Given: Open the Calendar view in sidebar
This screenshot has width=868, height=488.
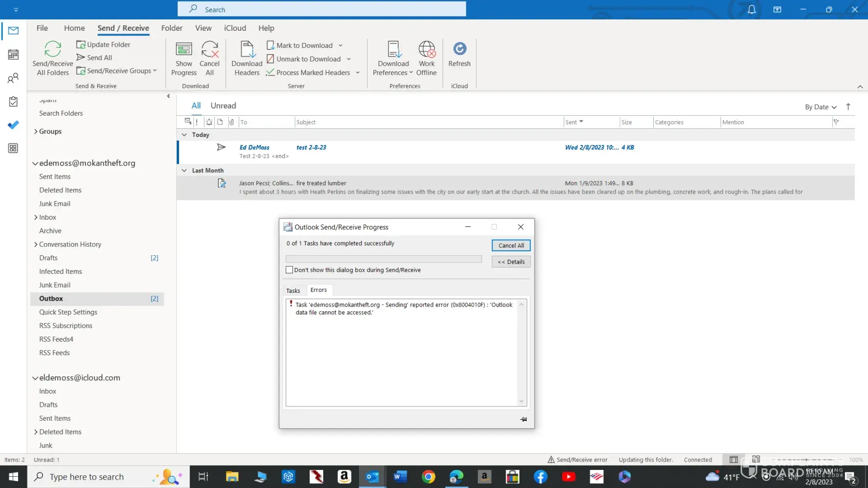Looking at the screenshot, I should tap(13, 55).
